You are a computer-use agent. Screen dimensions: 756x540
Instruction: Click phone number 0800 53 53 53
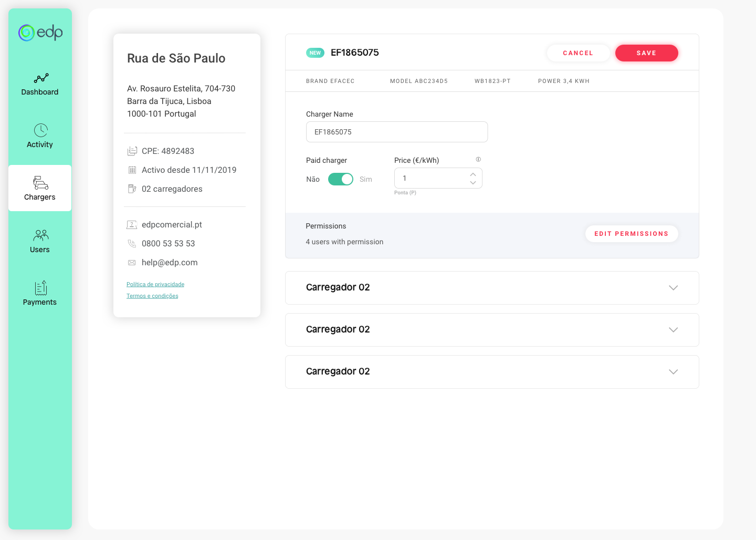pyautogui.click(x=168, y=244)
